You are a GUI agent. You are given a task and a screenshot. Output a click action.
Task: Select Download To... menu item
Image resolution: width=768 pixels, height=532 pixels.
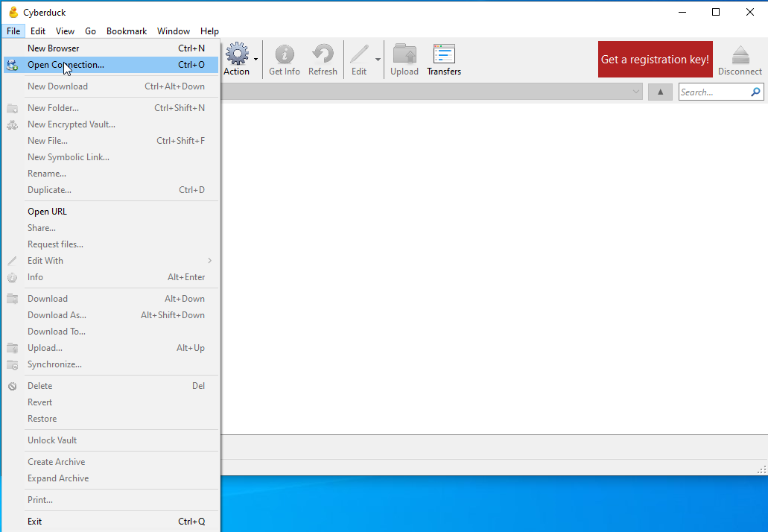111,332
